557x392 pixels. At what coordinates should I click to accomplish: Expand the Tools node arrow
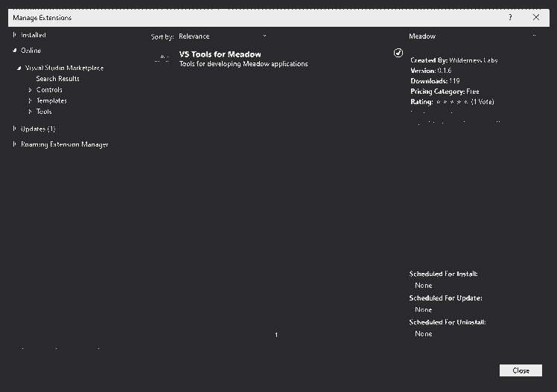pos(31,112)
